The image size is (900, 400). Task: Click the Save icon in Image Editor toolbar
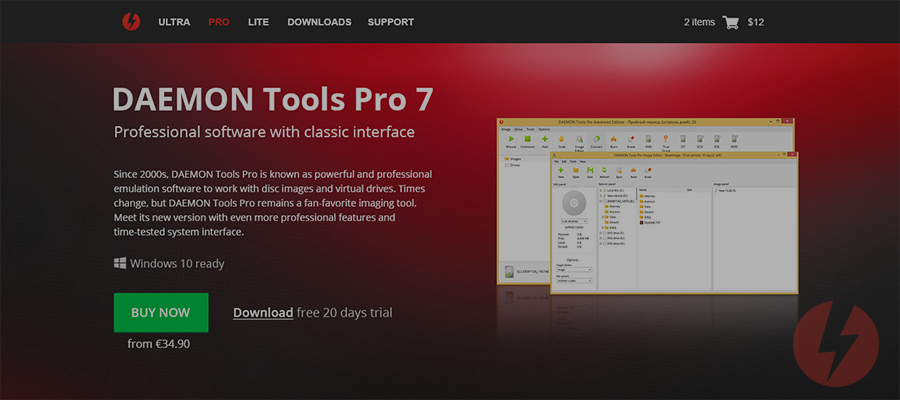pyautogui.click(x=590, y=172)
